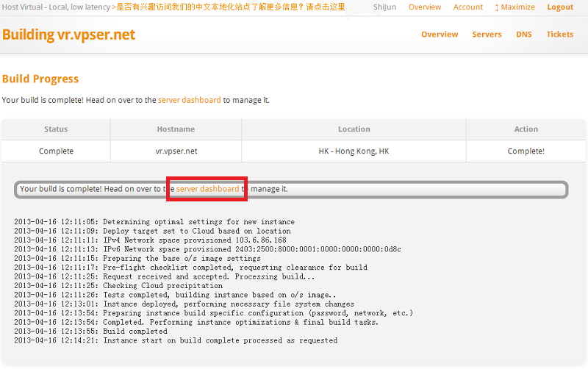Viewport: 588px width, 369px height.
Task: Click the IPv6 Network space provisioned log line
Action: click(207, 249)
